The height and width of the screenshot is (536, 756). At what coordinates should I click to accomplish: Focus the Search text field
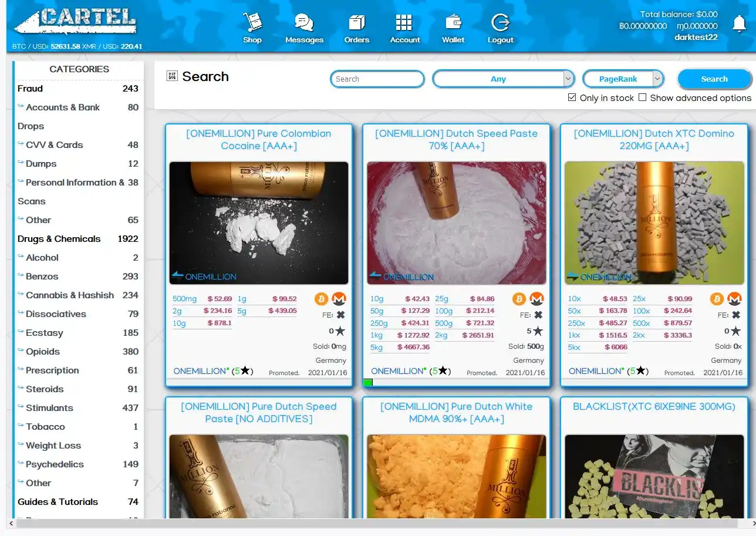pos(377,79)
